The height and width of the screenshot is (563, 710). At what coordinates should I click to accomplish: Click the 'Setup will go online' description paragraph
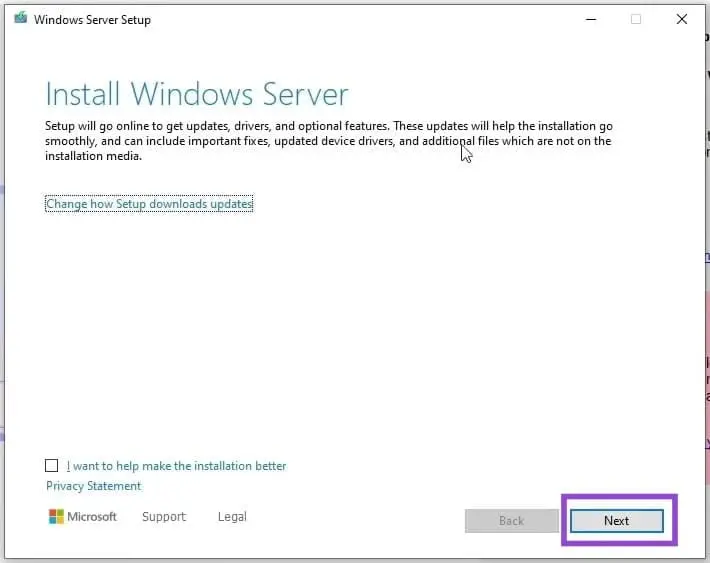(x=329, y=141)
